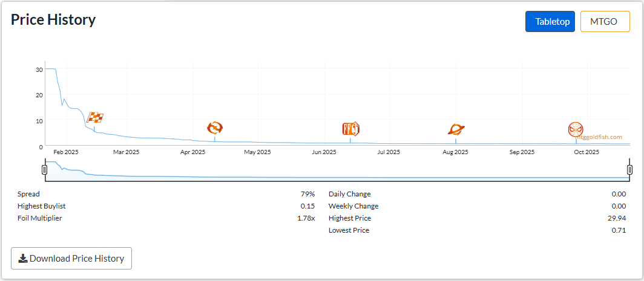
Task: Click the Feb 2025 axis label
Action: tap(66, 152)
